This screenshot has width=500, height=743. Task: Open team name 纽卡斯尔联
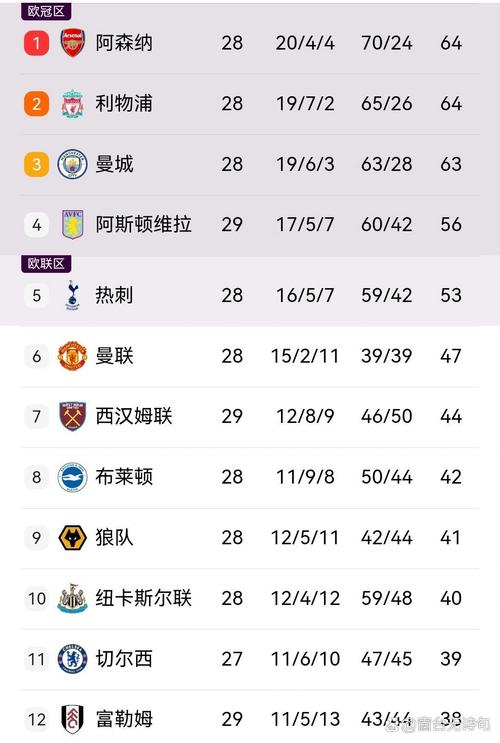[143, 598]
